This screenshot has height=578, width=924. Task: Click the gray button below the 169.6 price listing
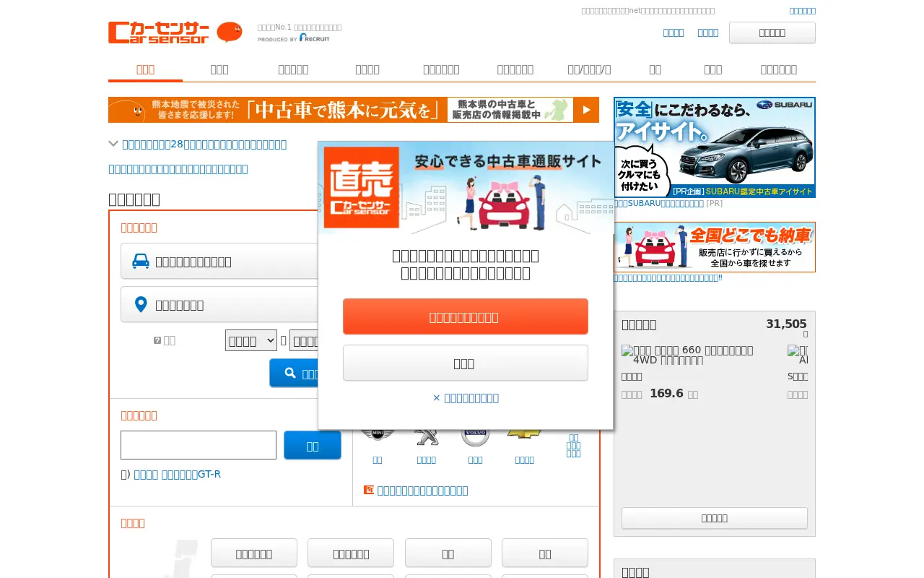pyautogui.click(x=715, y=518)
